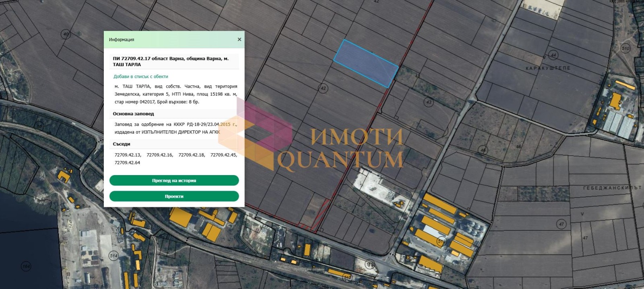
Task: Click circled massif marker 44
Action: point(553,55)
